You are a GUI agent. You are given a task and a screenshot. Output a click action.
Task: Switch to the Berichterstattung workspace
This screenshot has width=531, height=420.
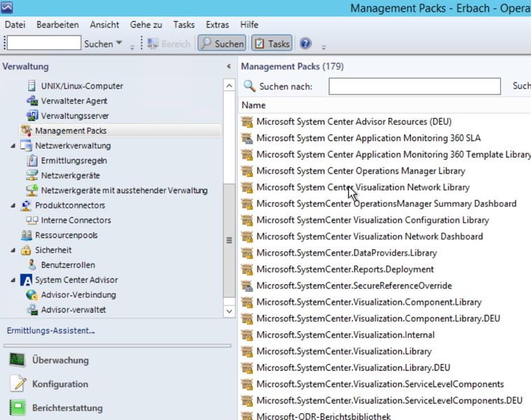67,408
